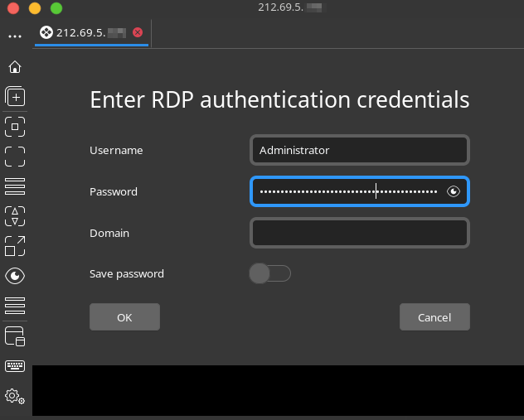Viewport: 524px width, 420px height.
Task: Show password using the field's eye icon
Action: click(454, 191)
